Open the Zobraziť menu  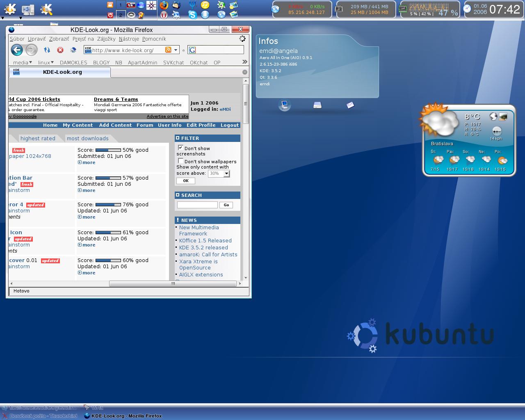point(59,39)
